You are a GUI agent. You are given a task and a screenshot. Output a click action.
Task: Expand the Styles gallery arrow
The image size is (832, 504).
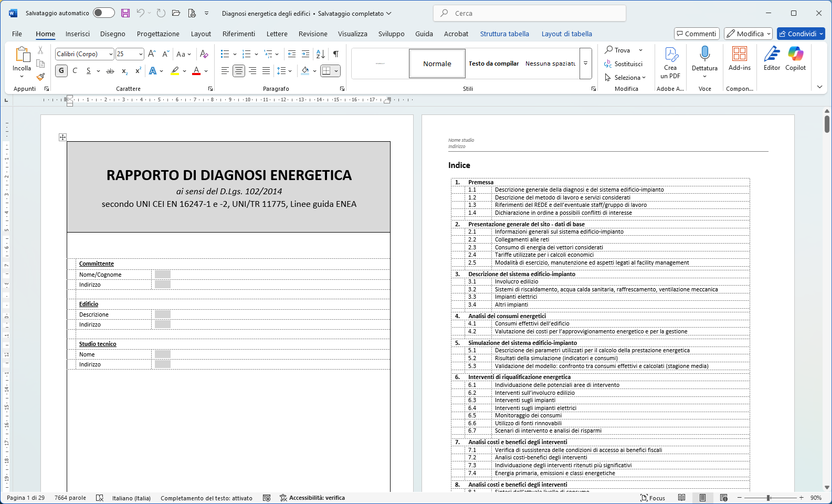585,64
